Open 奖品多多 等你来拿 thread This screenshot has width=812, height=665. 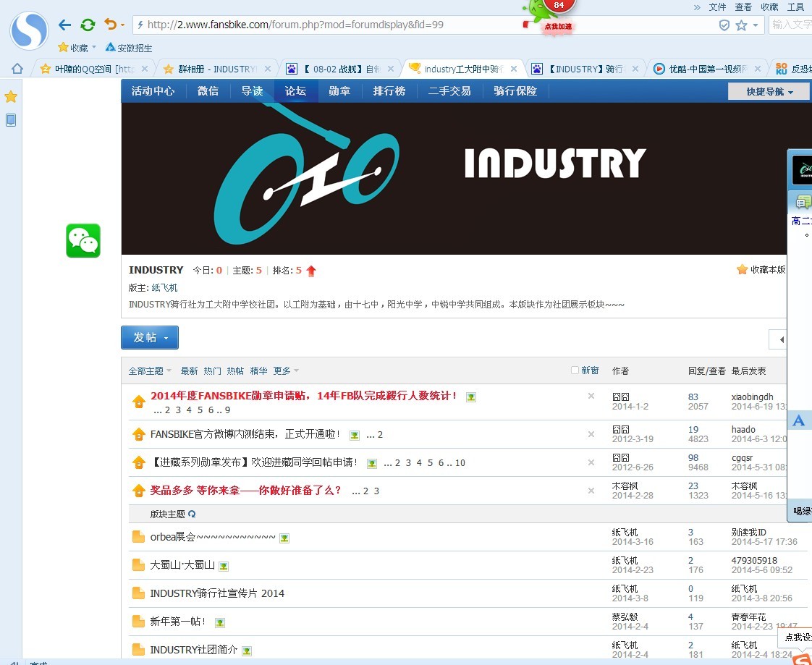point(245,491)
